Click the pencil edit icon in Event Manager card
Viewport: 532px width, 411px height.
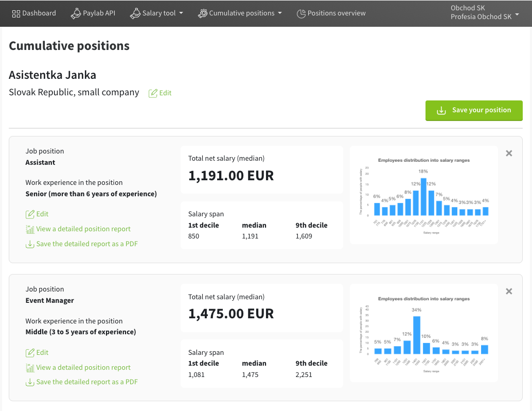pos(30,353)
